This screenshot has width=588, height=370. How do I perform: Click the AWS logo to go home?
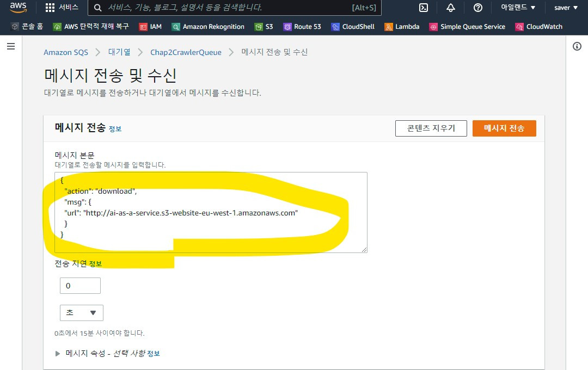(x=17, y=8)
